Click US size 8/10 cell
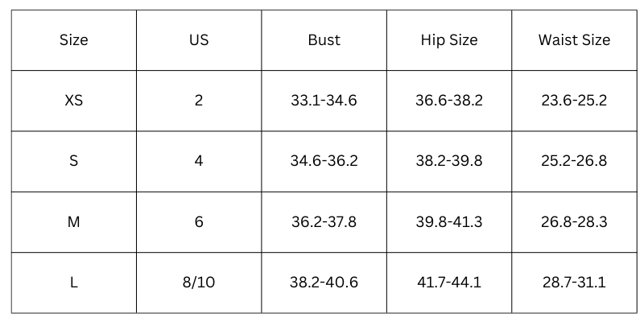644x322 pixels. coord(199,283)
